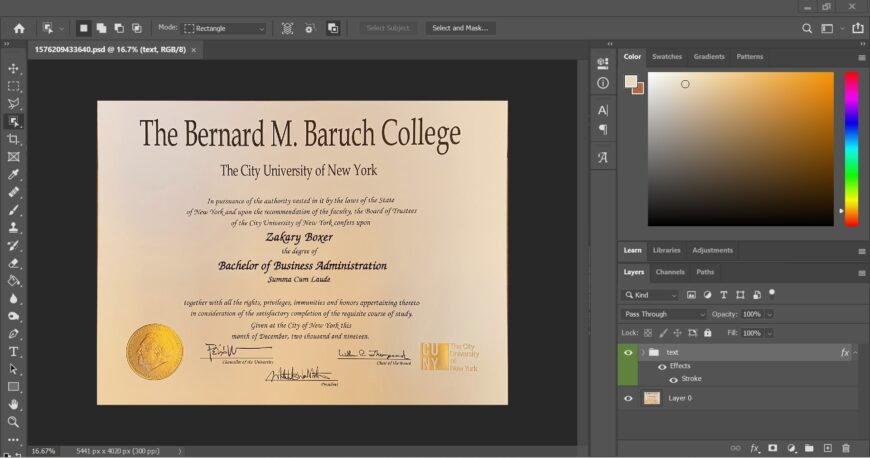Open the Mode Rectangle dropdown
This screenshot has width=870, height=458.
tap(225, 28)
